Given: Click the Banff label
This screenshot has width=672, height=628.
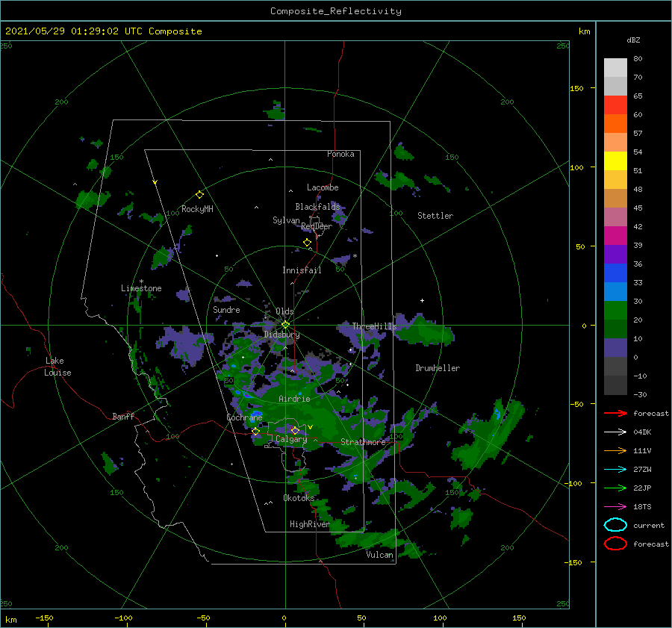Looking at the screenshot, I should pos(123,416).
